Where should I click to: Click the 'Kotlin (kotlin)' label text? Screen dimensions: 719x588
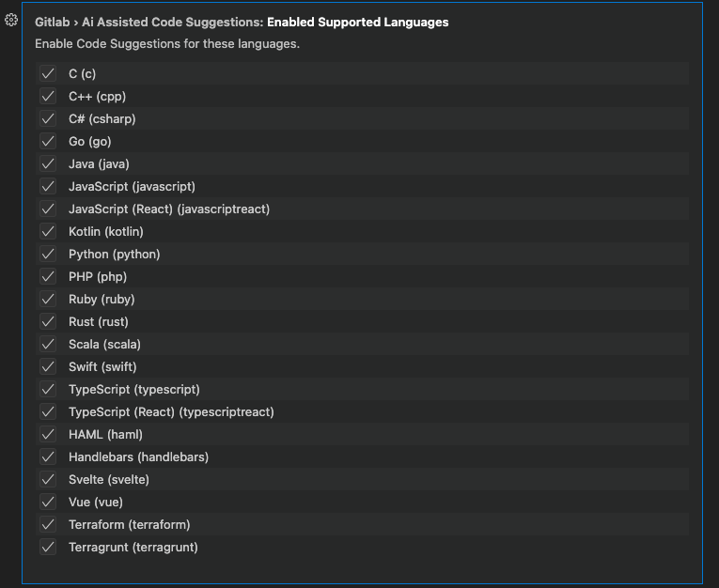pos(106,231)
